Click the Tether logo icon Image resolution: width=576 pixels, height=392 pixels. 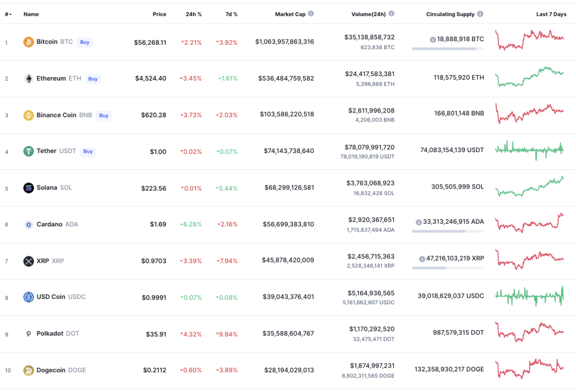28,151
